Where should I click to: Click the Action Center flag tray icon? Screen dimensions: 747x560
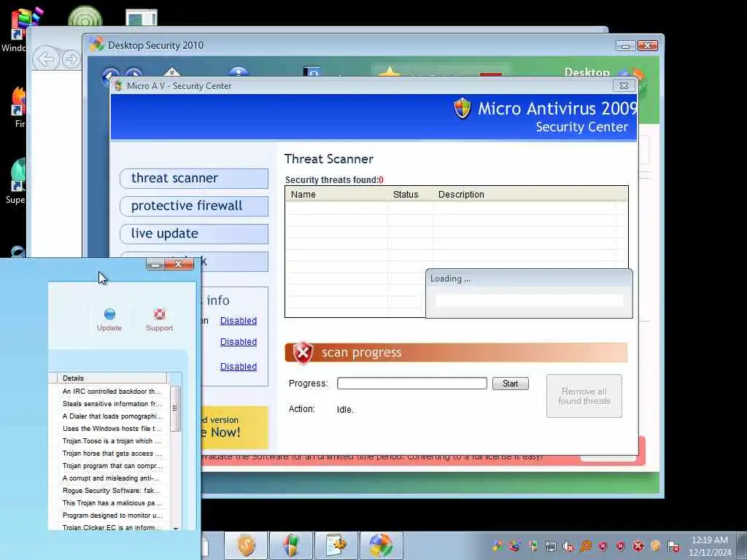pyautogui.click(x=673, y=545)
